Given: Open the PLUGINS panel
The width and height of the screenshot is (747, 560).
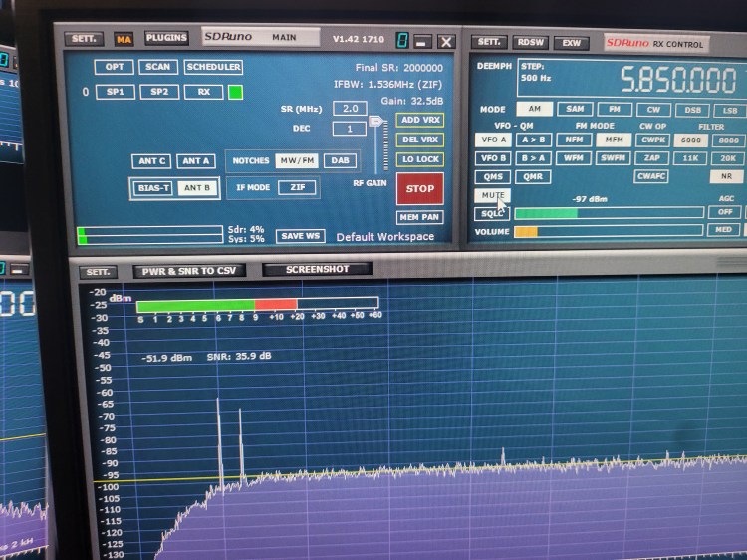Looking at the screenshot, I should click(166, 38).
